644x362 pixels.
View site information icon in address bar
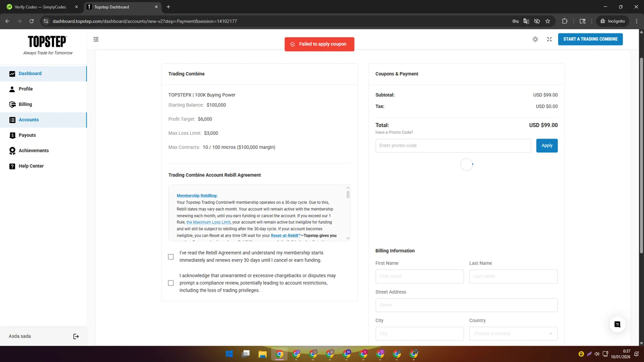point(46,21)
